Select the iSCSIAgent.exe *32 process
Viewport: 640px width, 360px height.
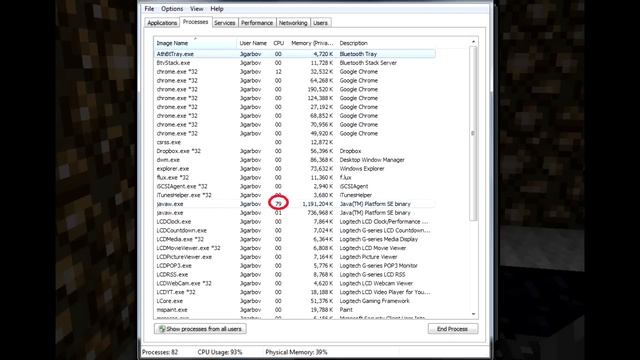point(294,186)
